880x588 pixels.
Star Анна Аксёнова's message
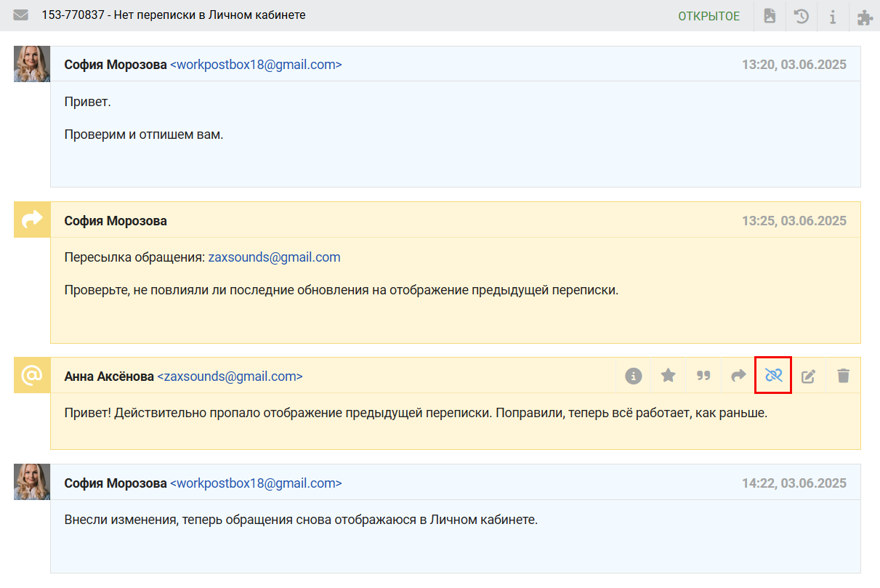pos(669,376)
